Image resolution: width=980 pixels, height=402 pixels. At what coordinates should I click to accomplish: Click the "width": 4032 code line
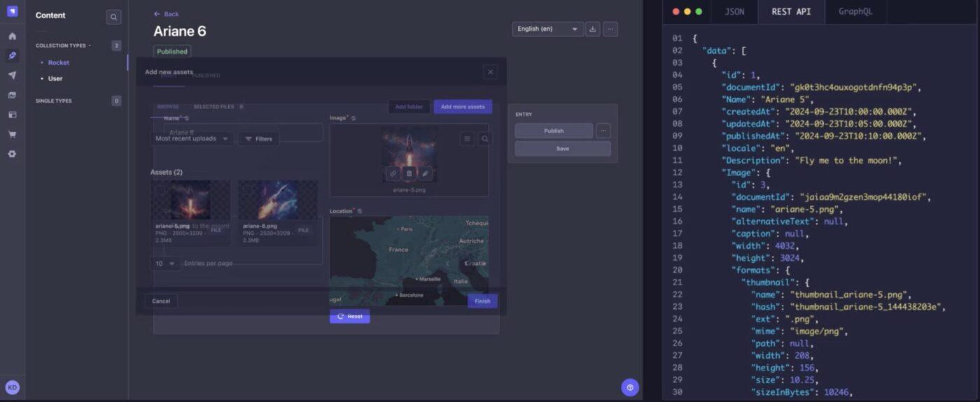(x=766, y=245)
